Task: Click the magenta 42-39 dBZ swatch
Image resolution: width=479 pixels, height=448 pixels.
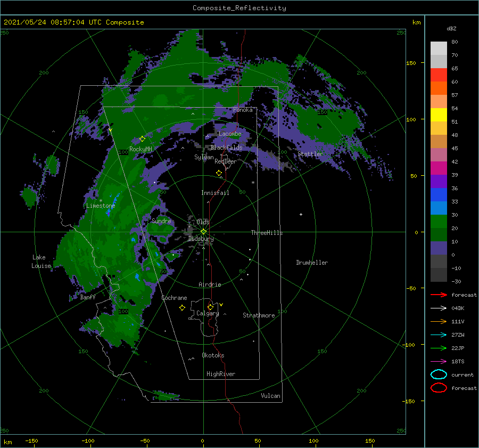Action: click(x=439, y=168)
